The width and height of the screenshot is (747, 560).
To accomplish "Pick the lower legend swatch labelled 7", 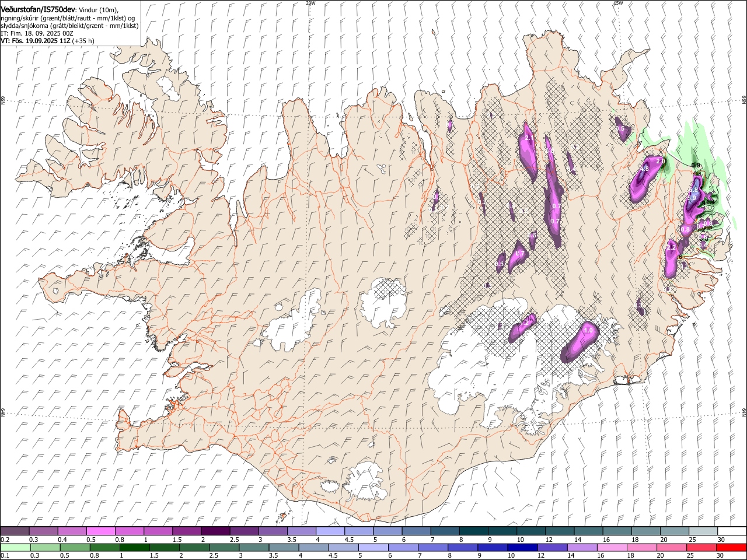I will 432,547.
